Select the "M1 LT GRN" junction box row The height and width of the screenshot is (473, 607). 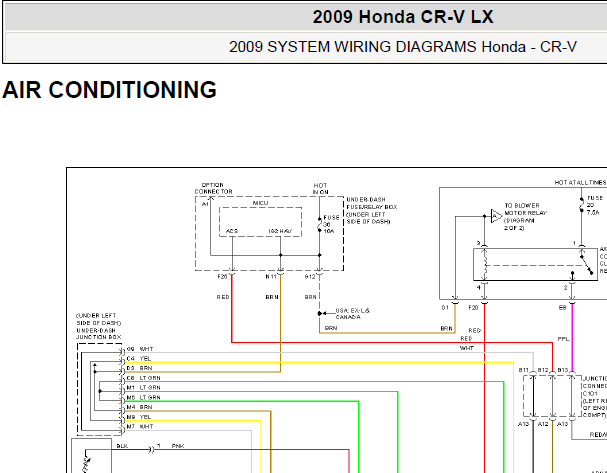pos(143,387)
